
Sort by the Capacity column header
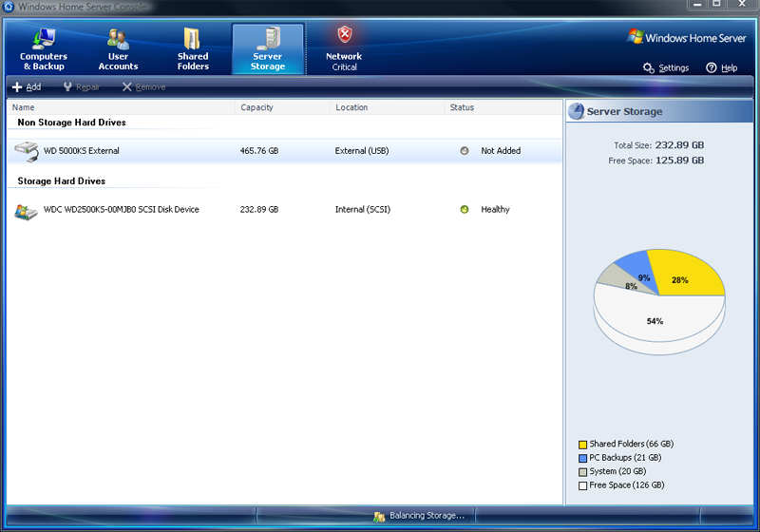click(282, 107)
